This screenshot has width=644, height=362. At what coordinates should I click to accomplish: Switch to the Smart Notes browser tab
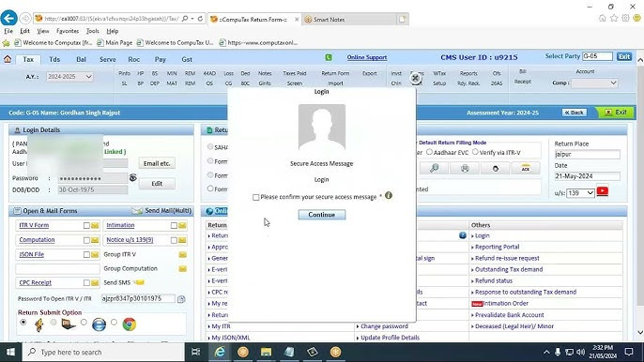coord(350,20)
